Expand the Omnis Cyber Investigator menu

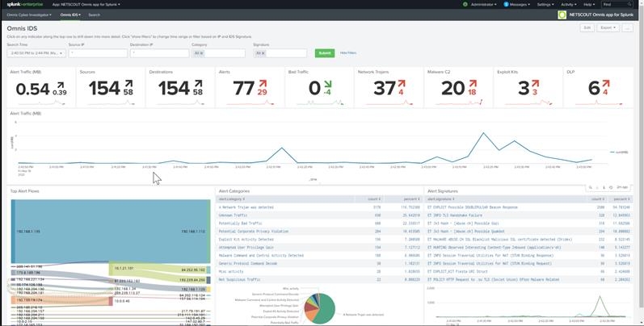[29, 15]
